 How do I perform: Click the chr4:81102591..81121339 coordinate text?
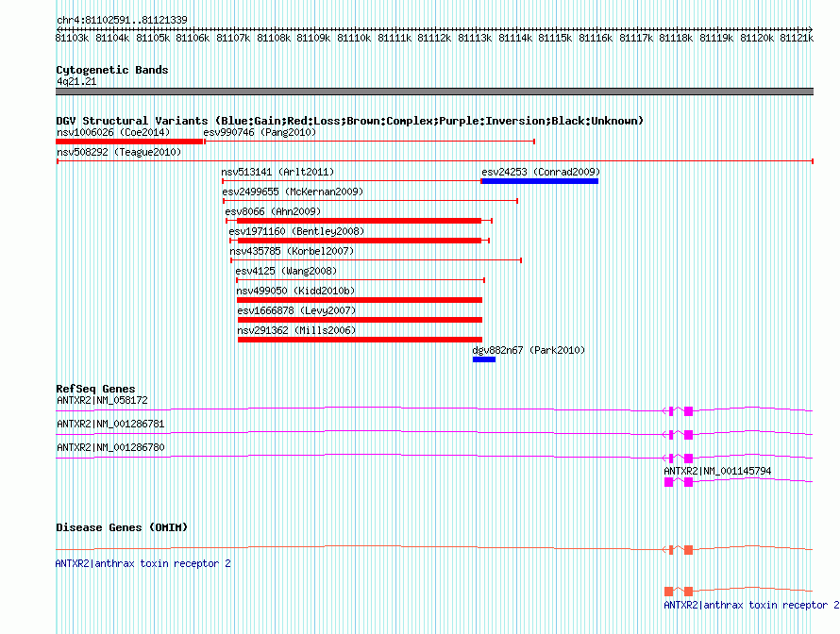[x=122, y=20]
